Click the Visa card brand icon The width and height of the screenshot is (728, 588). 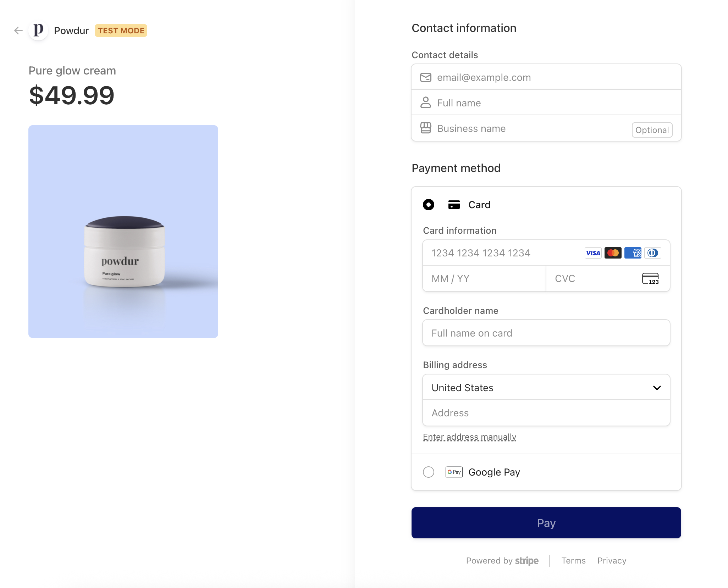click(593, 253)
